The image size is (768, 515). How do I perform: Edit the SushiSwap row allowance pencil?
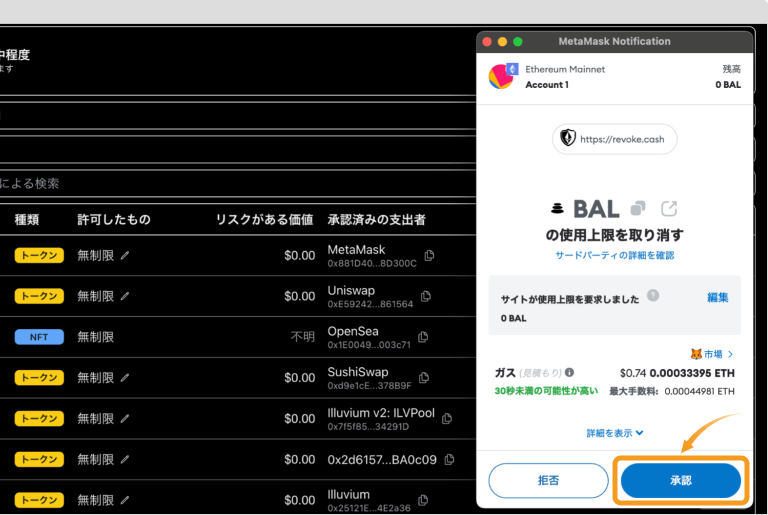[x=125, y=377]
